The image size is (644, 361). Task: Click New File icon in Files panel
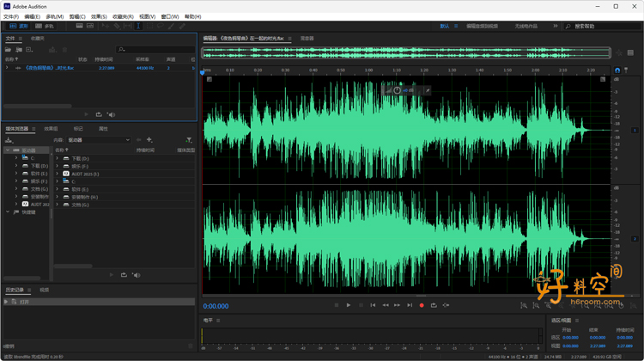point(29,50)
